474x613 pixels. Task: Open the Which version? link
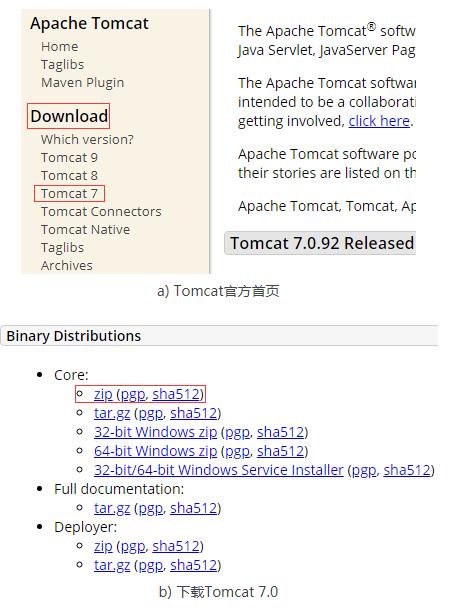(87, 140)
